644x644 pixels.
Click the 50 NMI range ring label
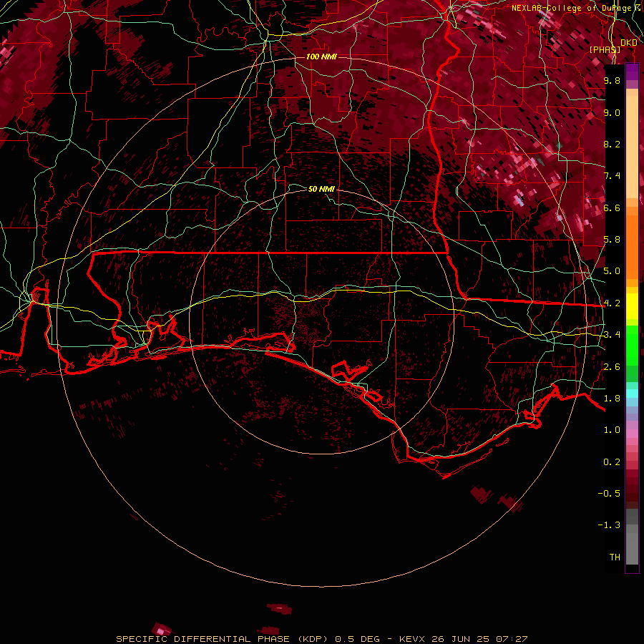[321, 189]
